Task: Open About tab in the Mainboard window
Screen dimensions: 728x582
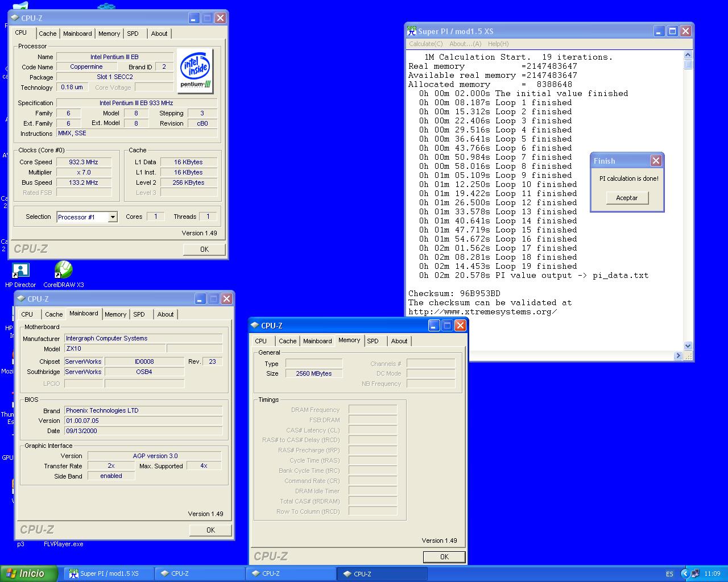Action: click(x=166, y=314)
